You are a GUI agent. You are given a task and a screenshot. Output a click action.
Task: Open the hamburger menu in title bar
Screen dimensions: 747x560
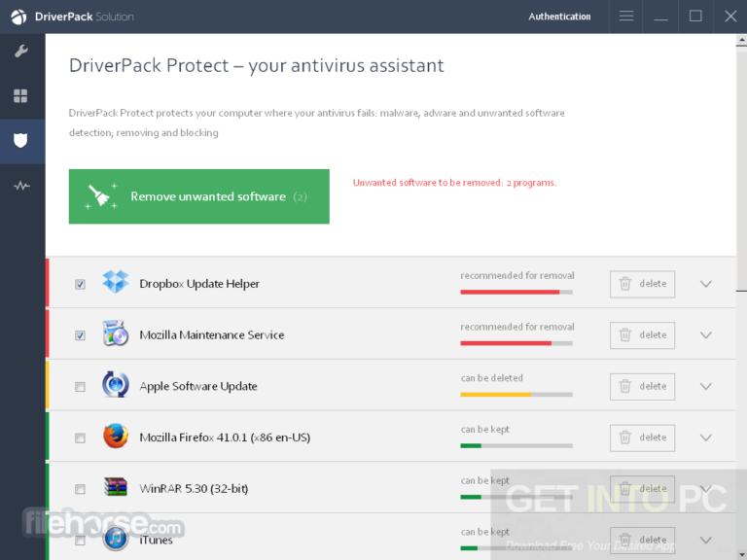click(626, 17)
